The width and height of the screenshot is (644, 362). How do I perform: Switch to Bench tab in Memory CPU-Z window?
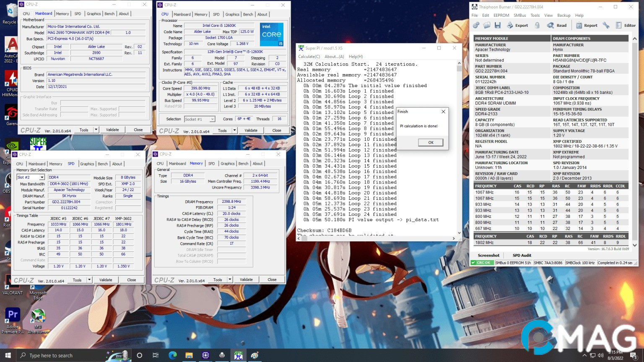[243, 164]
